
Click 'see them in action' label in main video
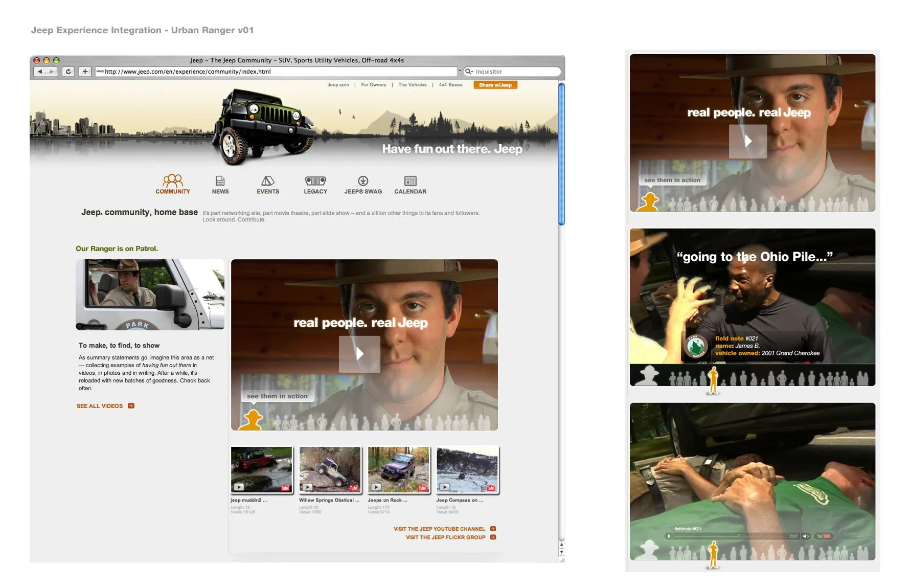point(277,396)
